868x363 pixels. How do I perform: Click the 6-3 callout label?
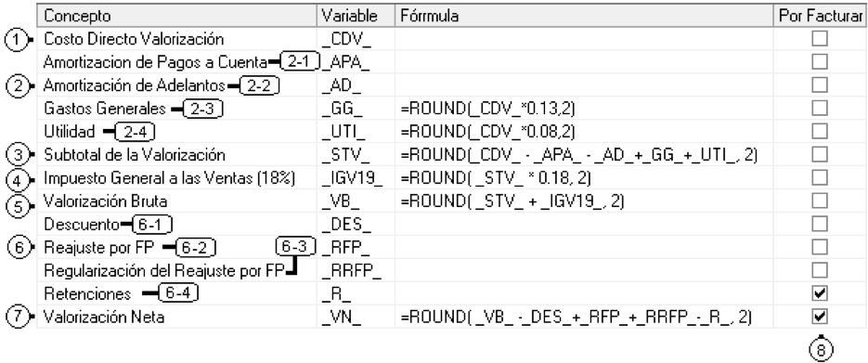[294, 247]
